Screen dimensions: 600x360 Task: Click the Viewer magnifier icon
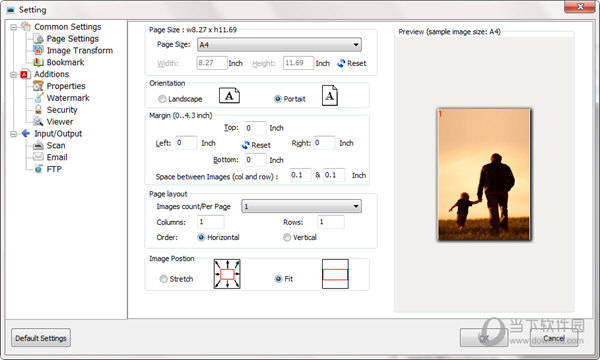pyautogui.click(x=38, y=121)
